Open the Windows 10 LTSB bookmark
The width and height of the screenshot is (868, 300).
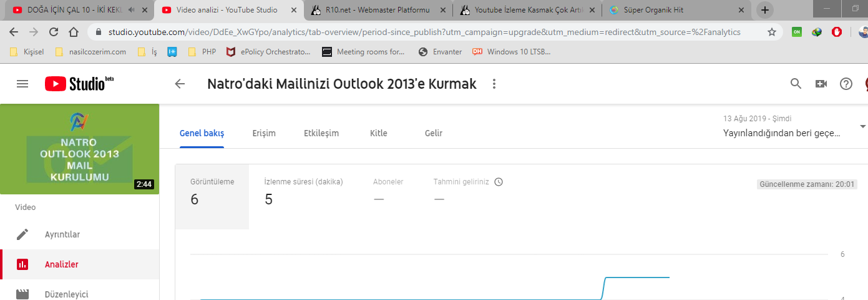[x=512, y=52]
